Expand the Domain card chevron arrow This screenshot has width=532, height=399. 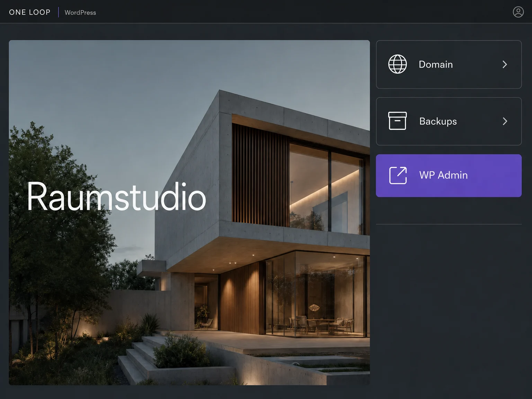click(x=505, y=64)
